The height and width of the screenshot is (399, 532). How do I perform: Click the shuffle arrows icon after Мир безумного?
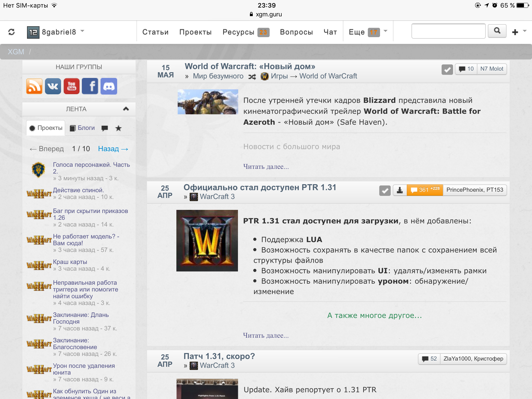[x=252, y=77]
